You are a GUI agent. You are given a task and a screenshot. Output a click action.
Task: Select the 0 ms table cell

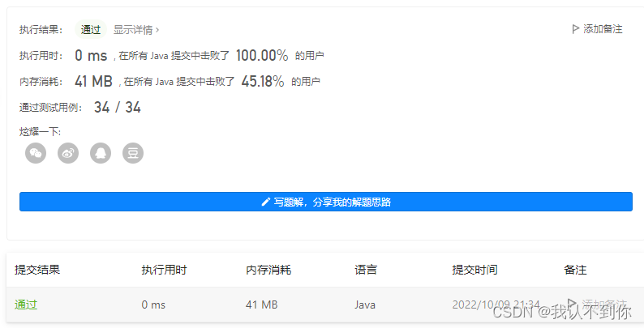point(153,305)
